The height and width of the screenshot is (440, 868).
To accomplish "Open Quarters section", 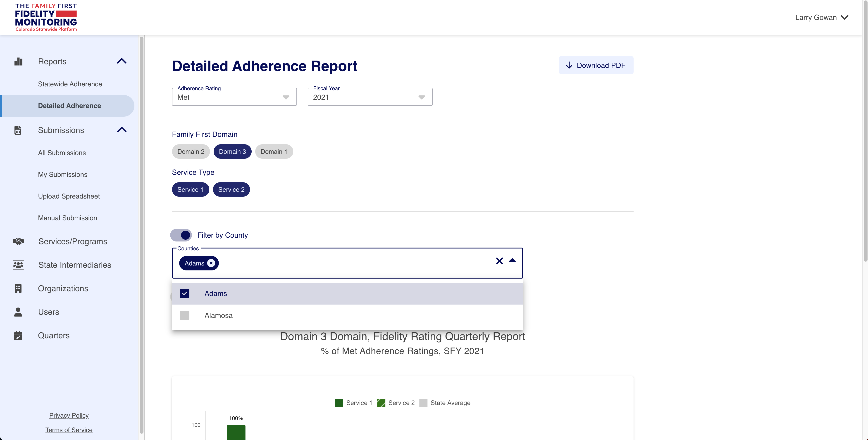I will pos(54,336).
